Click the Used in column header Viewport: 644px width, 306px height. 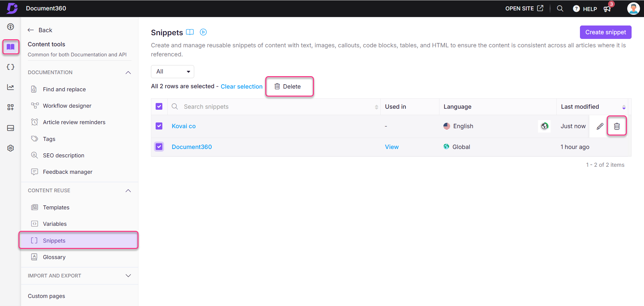[395, 107]
